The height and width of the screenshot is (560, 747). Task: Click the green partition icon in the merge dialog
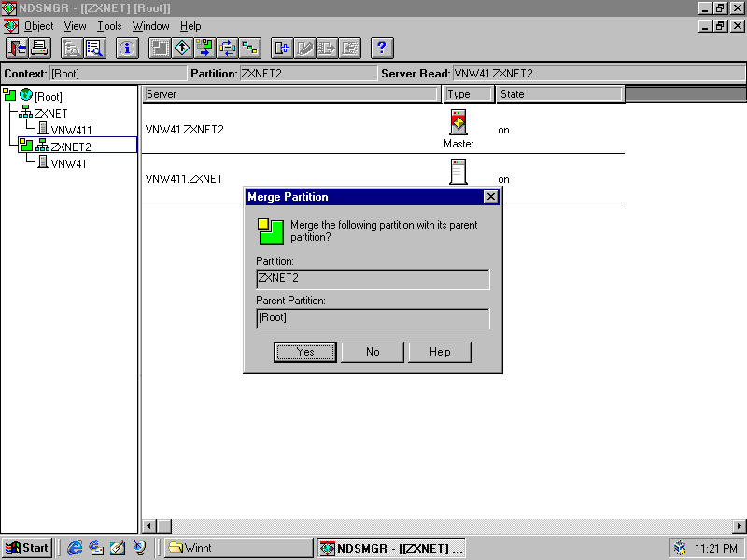pos(271,231)
